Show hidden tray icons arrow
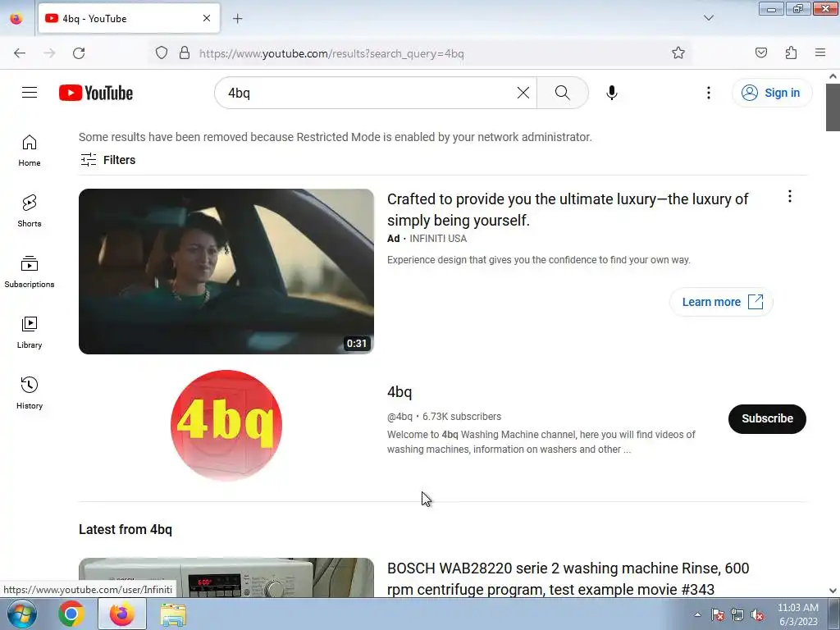Viewport: 840px width, 630px height. pos(697,614)
